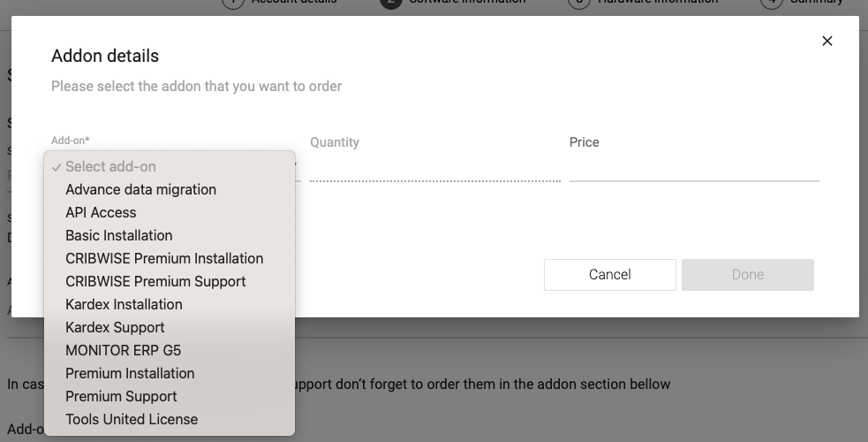Select CRIBWISE Premium Installation add-on
868x442 pixels.
[x=164, y=258]
